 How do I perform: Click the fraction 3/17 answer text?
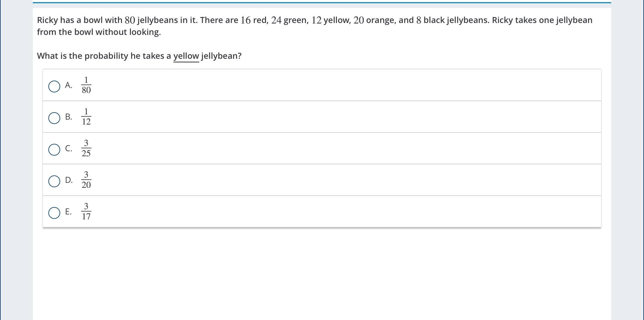coord(86,212)
